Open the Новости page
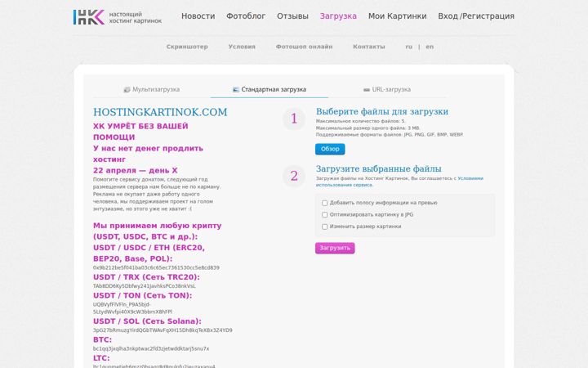The height and width of the screenshot is (368, 588). pyautogui.click(x=198, y=16)
